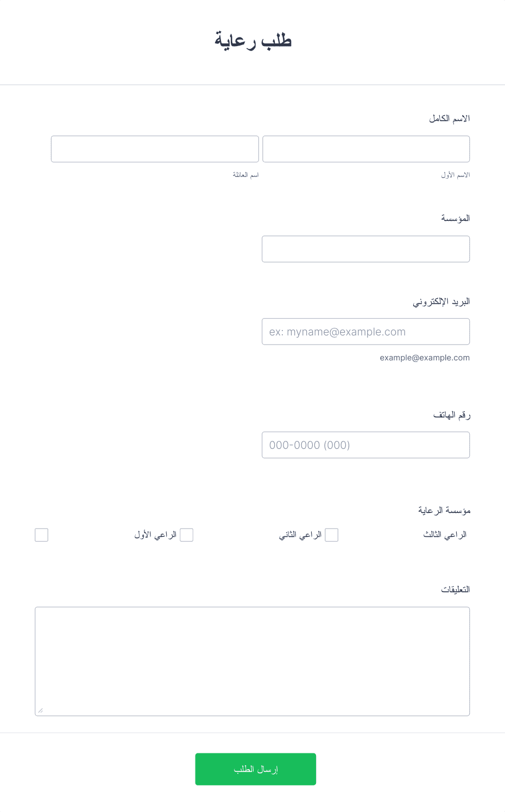Grab the comments box resize handle
This screenshot has width=505, height=812.
point(40,710)
